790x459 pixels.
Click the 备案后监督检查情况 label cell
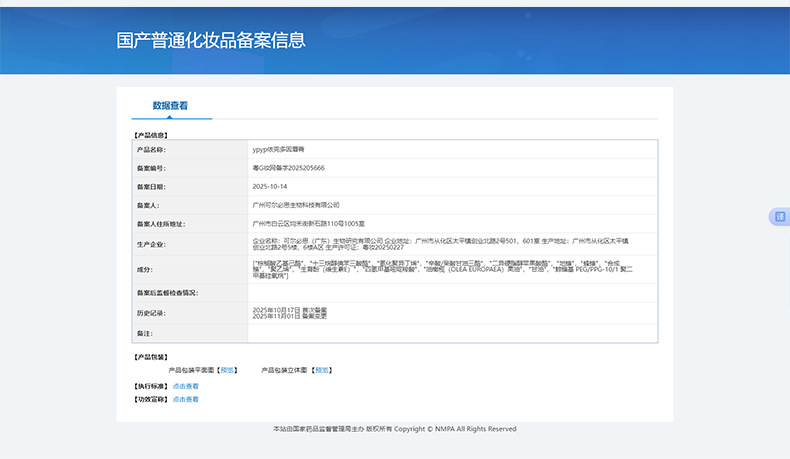point(190,293)
